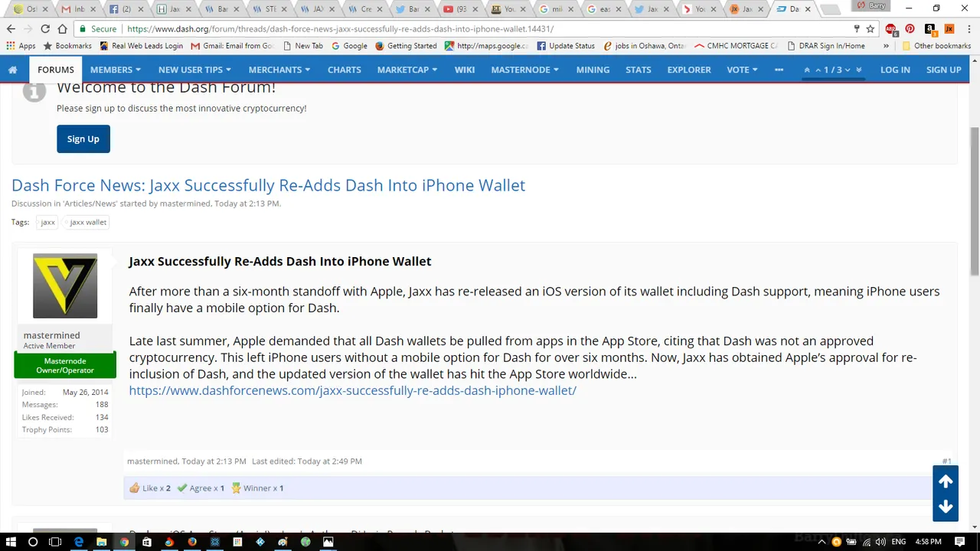Show hidden system tray icons
Viewport: 980px width, 551px height.
[x=822, y=542]
